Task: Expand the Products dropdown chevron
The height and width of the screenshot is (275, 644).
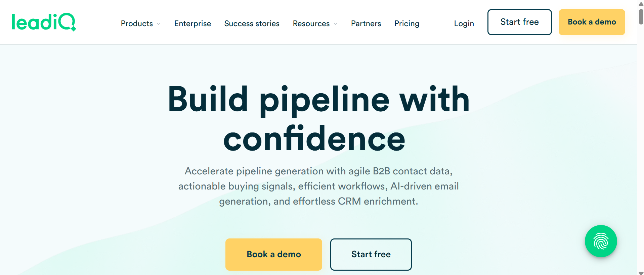Action: 159,24
